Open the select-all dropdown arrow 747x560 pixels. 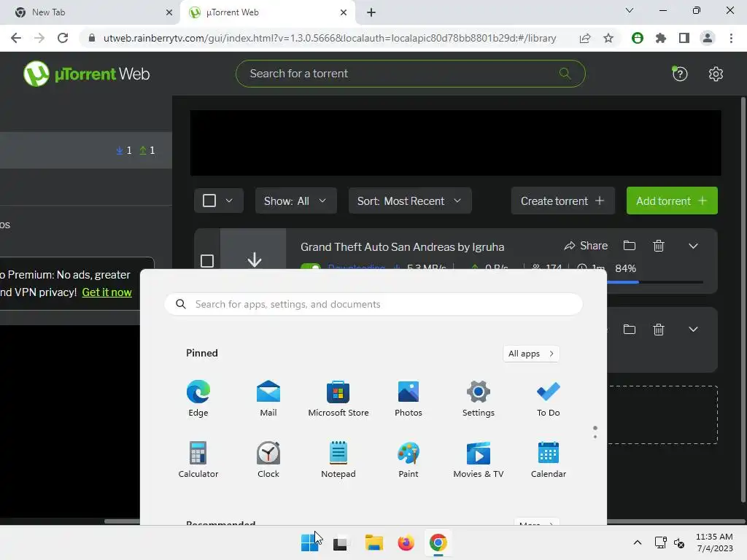(229, 201)
